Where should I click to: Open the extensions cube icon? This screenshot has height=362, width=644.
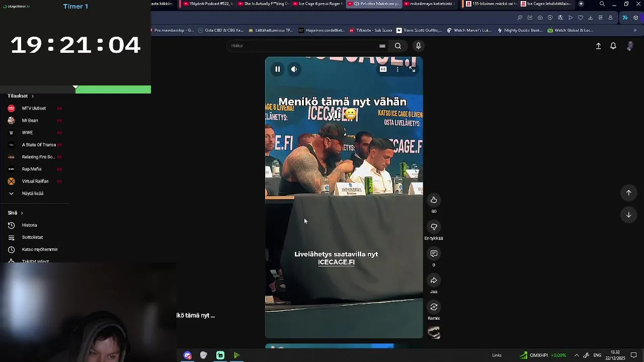coord(636,18)
